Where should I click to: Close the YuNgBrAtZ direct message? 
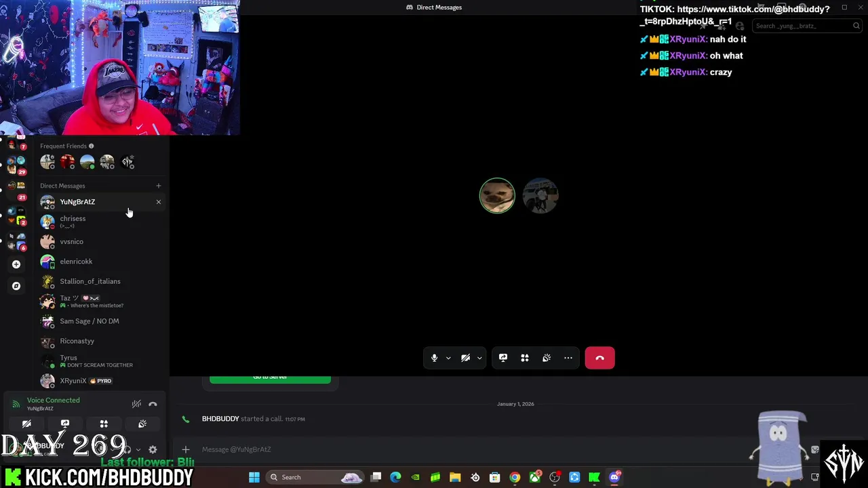pos(159,202)
